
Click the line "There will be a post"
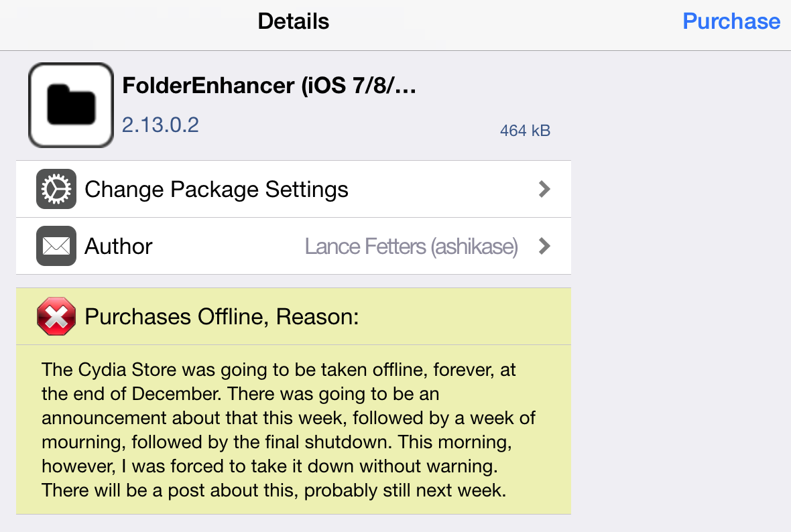point(272,490)
